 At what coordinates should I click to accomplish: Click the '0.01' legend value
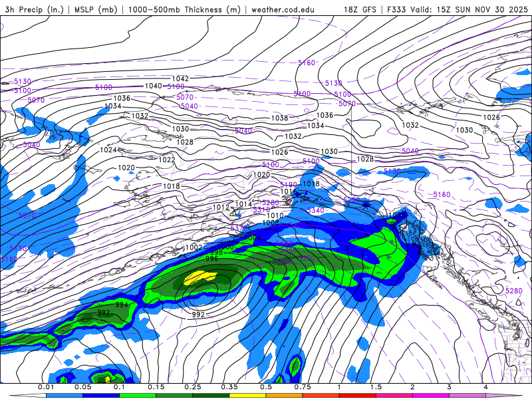point(46,387)
